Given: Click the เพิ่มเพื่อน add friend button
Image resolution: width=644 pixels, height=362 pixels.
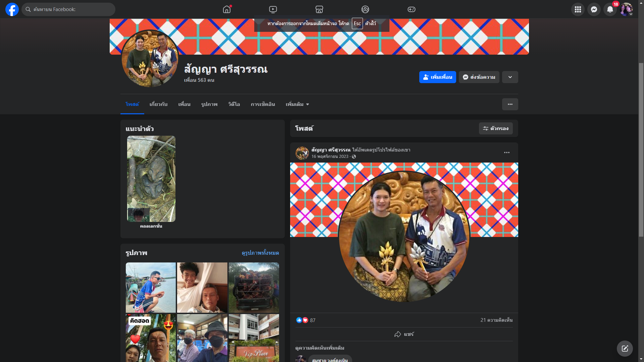Looking at the screenshot, I should 437,77.
